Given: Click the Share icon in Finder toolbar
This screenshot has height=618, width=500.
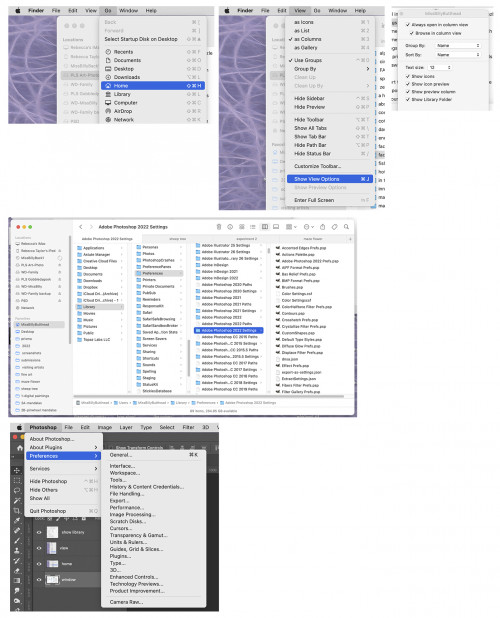Looking at the screenshot, I should click(323, 227).
